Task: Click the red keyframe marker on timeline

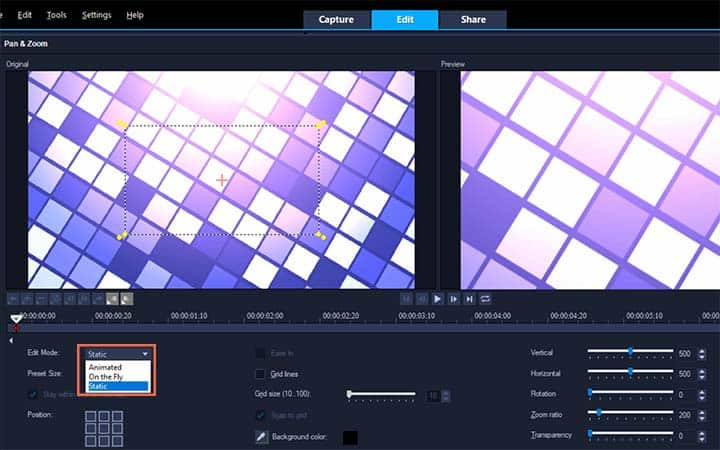Action: coord(17,328)
